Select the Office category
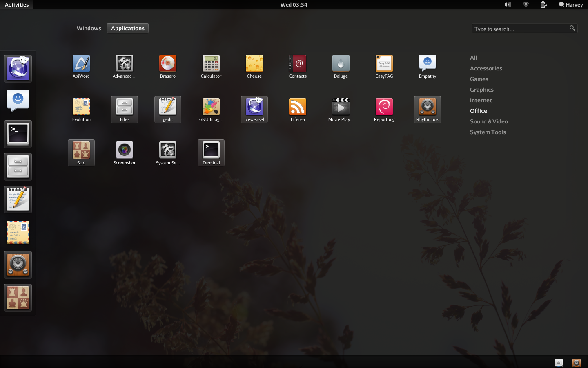 [x=479, y=111]
